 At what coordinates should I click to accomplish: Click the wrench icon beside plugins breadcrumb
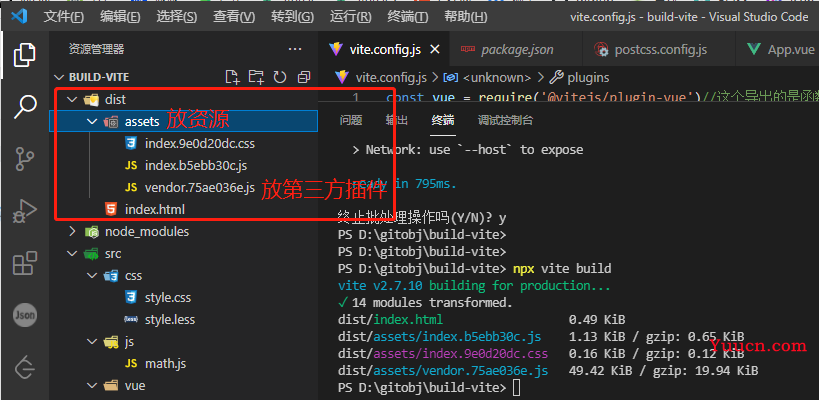[557, 78]
